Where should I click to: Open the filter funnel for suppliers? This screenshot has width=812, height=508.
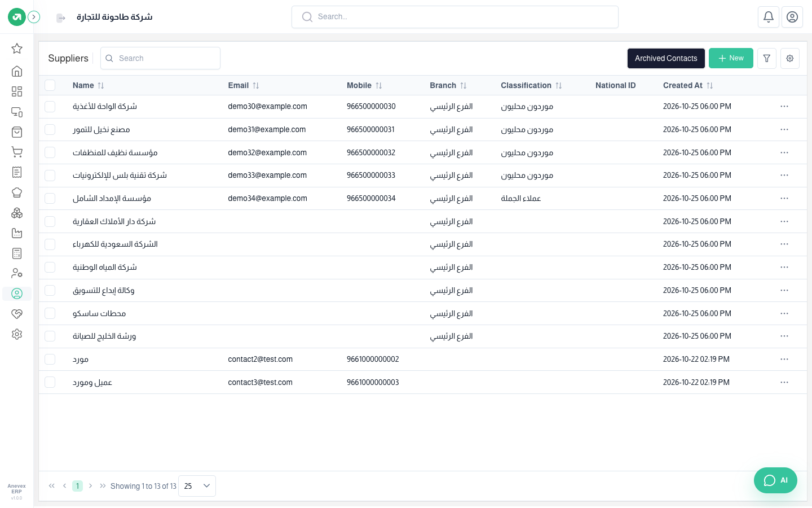click(x=767, y=58)
